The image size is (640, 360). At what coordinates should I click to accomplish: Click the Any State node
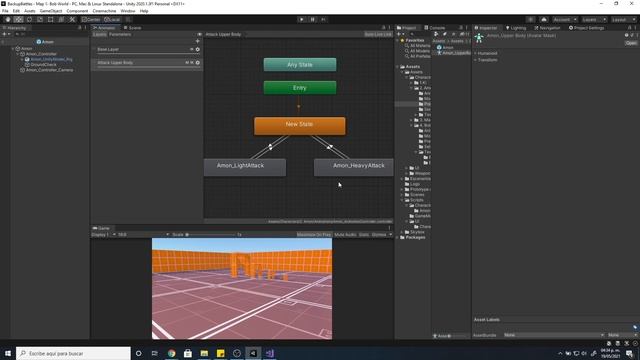300,64
